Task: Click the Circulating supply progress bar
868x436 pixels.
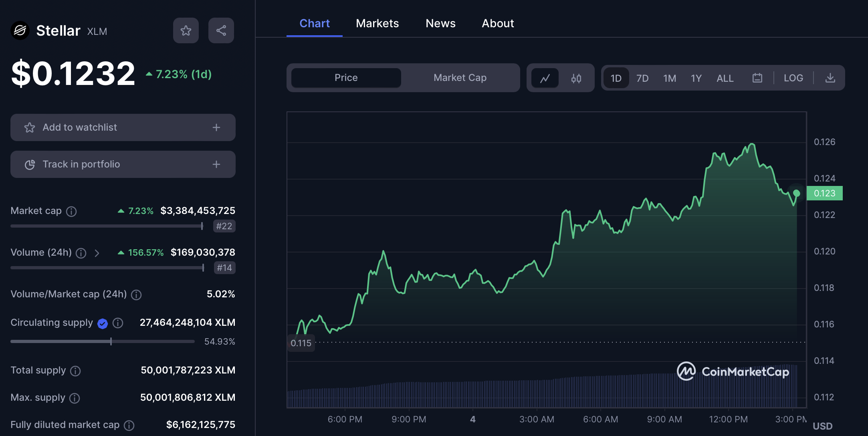Action: coord(103,341)
